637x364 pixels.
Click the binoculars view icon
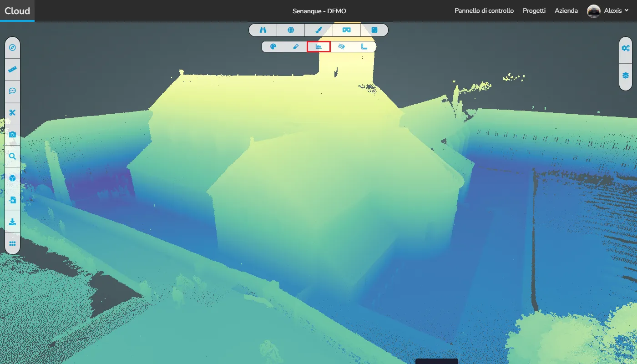263,30
